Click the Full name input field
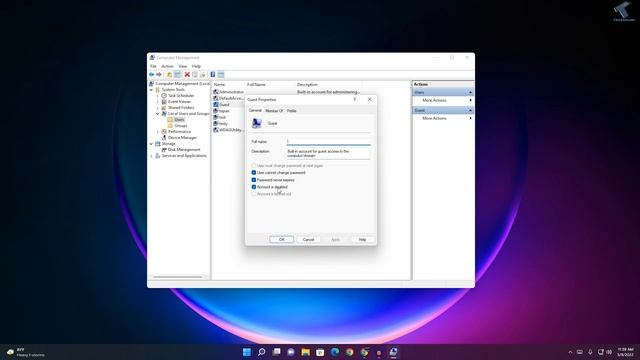The width and height of the screenshot is (640, 360). 329,141
